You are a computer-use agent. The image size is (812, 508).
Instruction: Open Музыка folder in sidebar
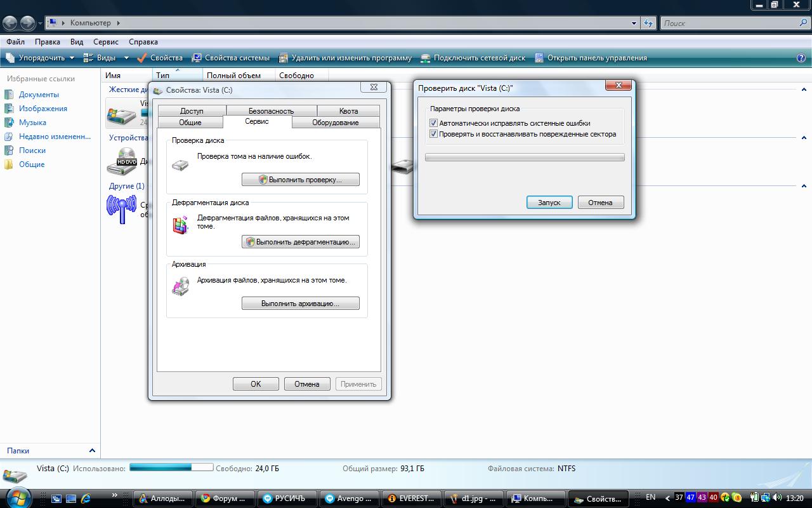point(32,123)
